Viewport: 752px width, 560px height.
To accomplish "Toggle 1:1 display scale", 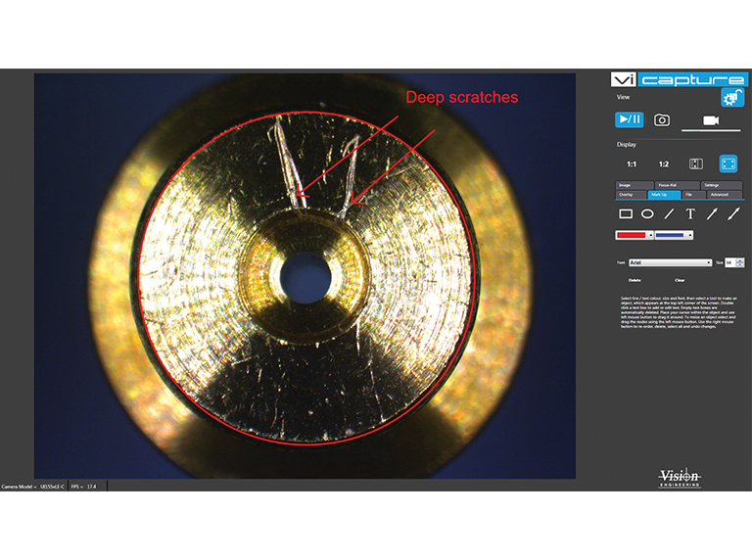I will [x=632, y=164].
